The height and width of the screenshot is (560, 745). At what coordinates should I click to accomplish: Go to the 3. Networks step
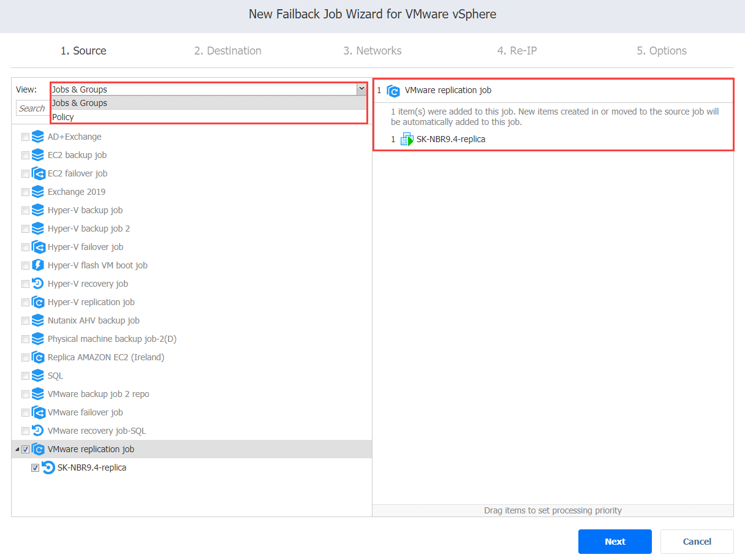(x=372, y=51)
